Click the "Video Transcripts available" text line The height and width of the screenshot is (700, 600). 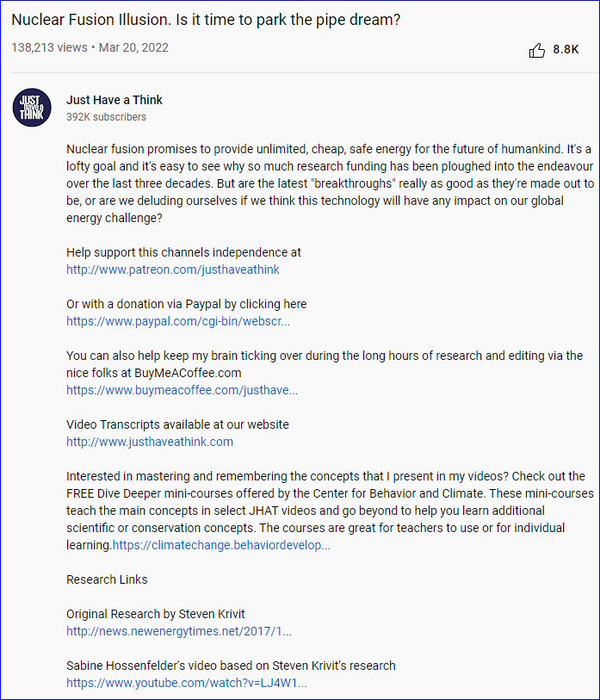pos(177,424)
